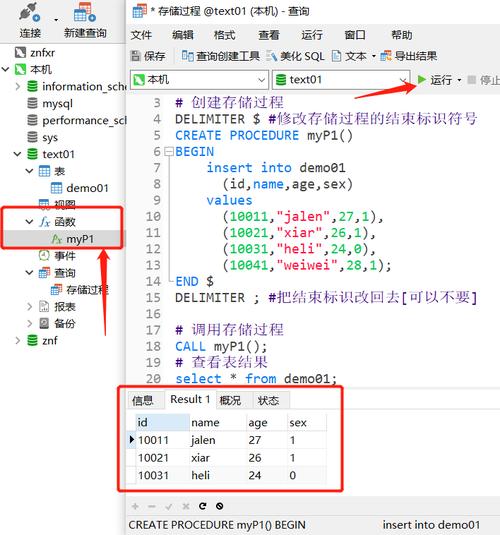The width and height of the screenshot is (500, 535).
Task: Open the 窗口 menu
Action: 355,35
